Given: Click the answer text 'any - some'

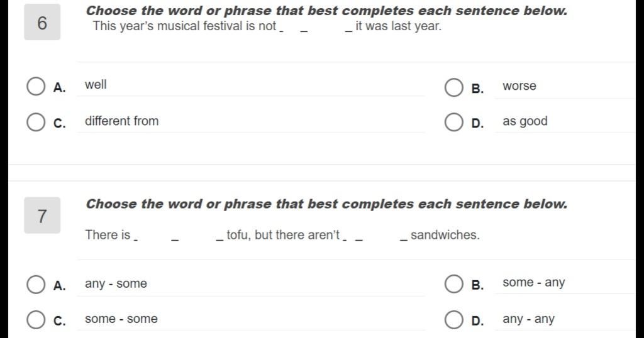Looking at the screenshot, I should tap(116, 284).
